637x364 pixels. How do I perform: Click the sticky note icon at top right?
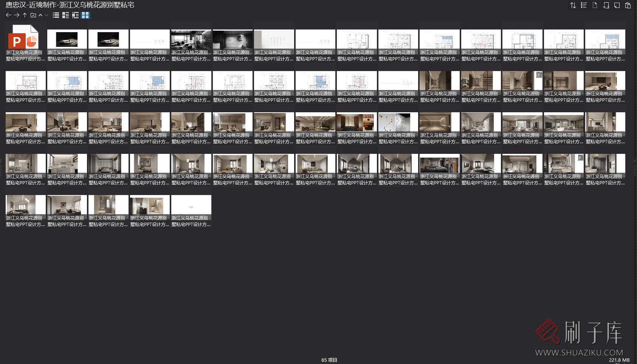click(x=617, y=5)
